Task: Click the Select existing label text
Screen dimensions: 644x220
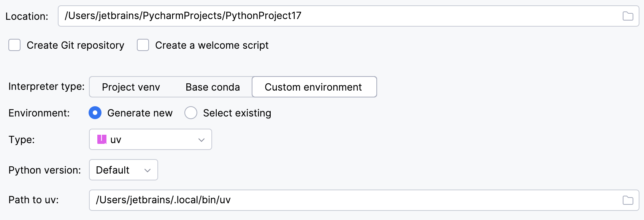Action: (237, 113)
